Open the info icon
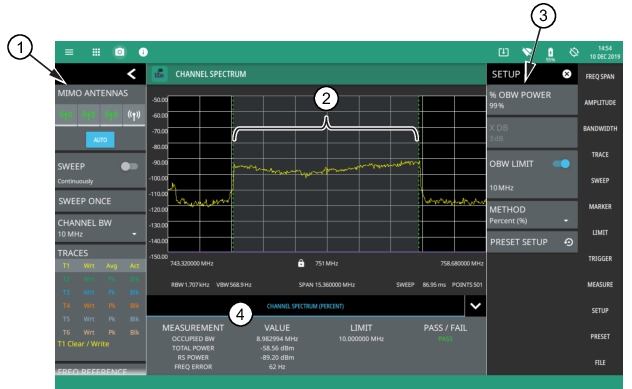Image resolution: width=632 pixels, height=389 pixels. (143, 52)
